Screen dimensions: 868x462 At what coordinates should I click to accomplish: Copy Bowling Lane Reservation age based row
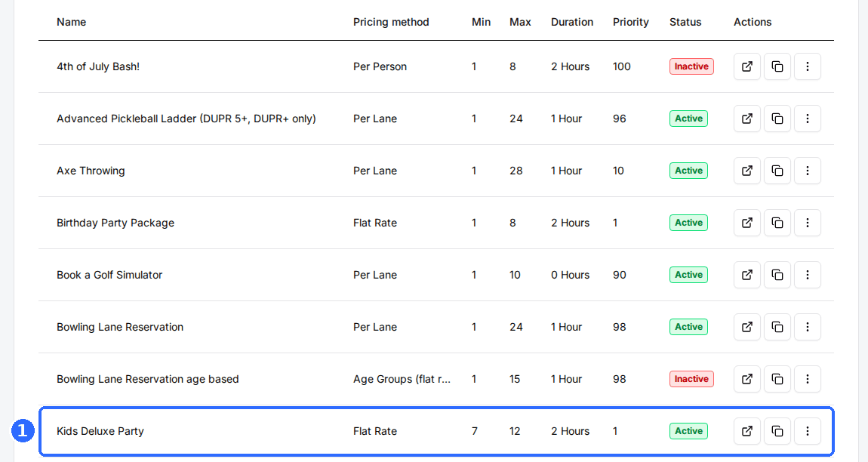[777, 379]
